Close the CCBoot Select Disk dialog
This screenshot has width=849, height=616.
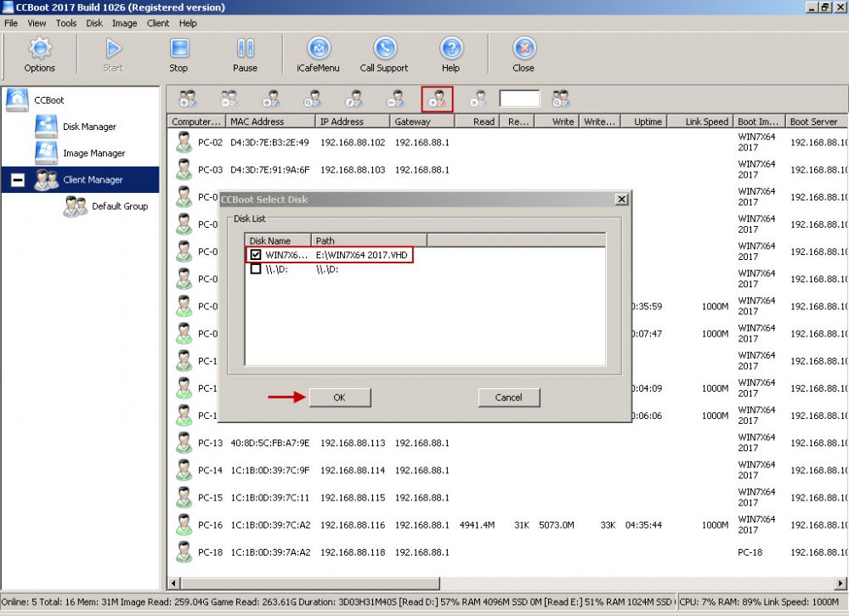(x=621, y=199)
